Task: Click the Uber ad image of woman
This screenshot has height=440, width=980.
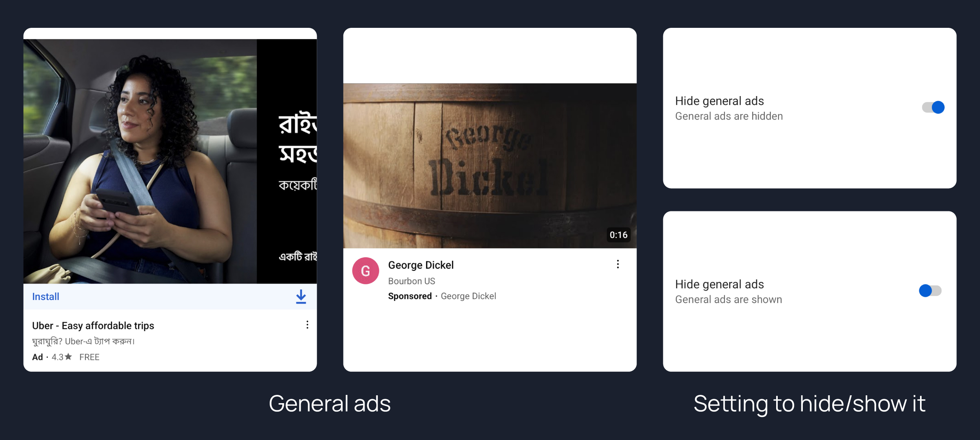Action: [x=140, y=161]
